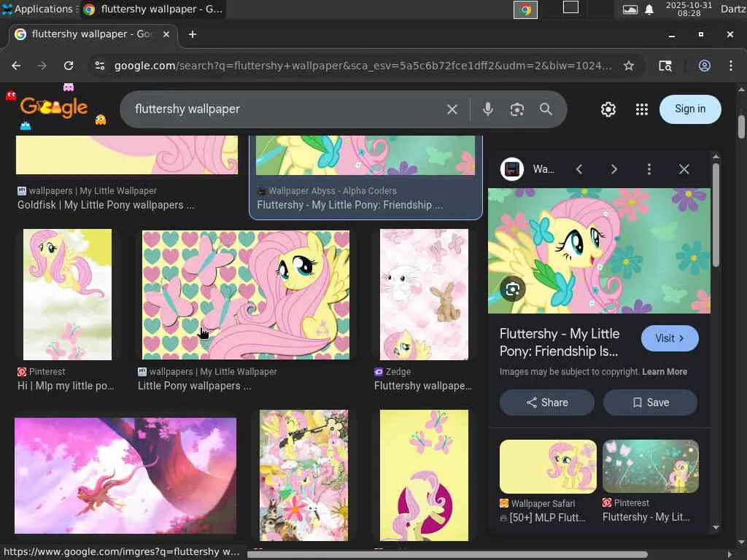Open Google quick settings gear
This screenshot has height=560, width=747.
coord(608,109)
